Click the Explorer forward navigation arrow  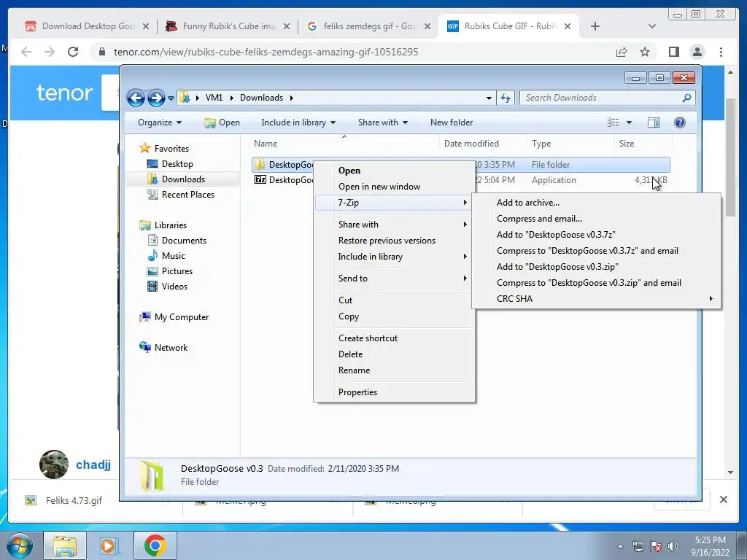coord(156,98)
